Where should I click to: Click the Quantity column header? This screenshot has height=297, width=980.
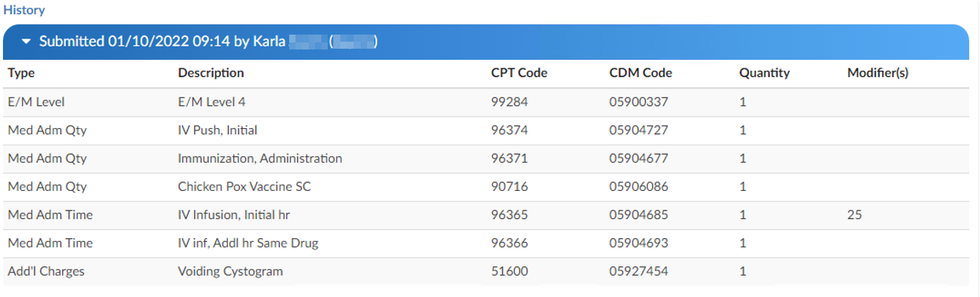764,73
